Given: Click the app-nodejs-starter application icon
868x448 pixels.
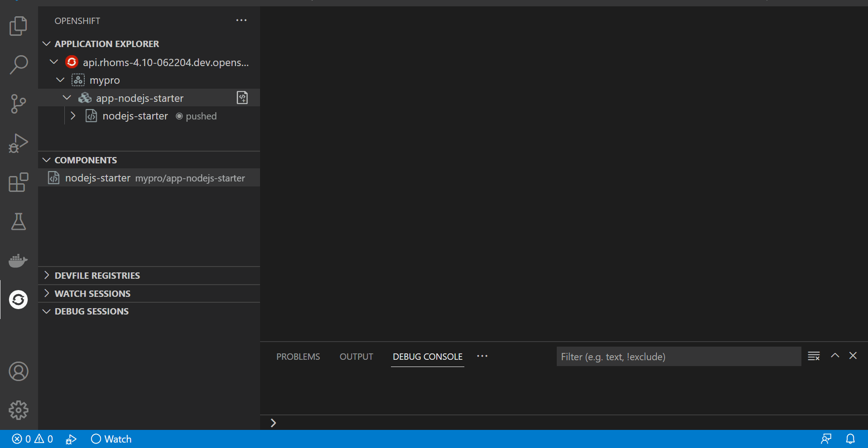Looking at the screenshot, I should (85, 98).
